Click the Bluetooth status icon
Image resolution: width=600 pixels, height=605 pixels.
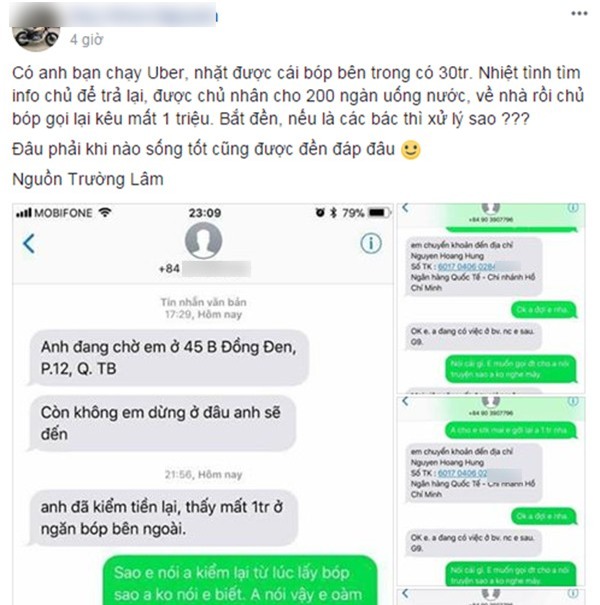pos(333,213)
